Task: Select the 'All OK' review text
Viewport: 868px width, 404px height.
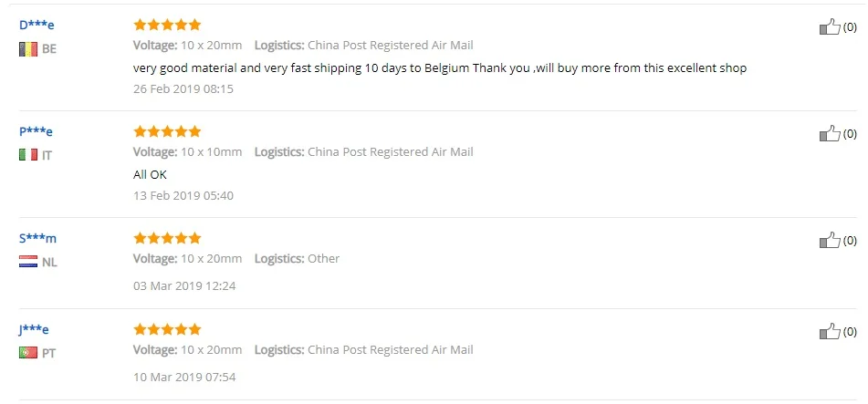Action: coord(150,175)
